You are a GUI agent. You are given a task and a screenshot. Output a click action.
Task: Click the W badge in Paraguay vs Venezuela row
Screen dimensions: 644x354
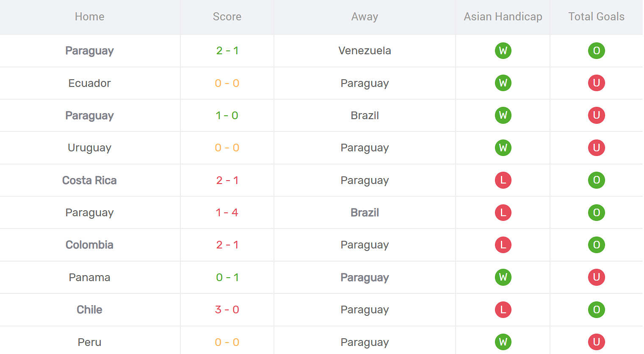pyautogui.click(x=503, y=51)
